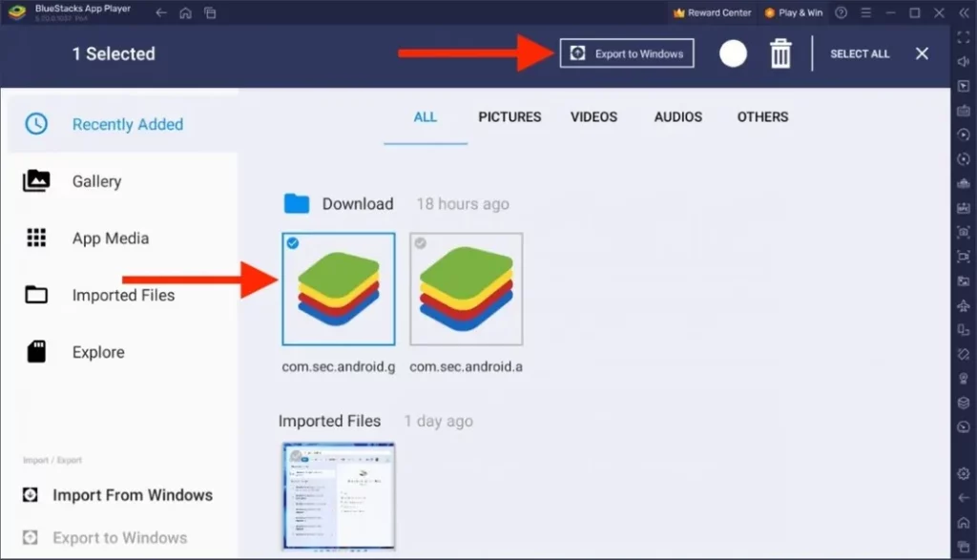Open the hamburger menu in title bar

[x=866, y=12]
